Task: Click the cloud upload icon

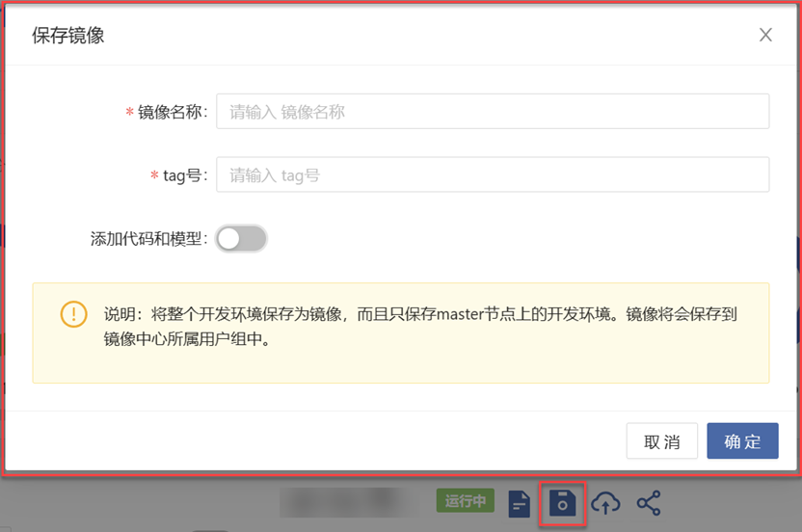Action: coord(605,503)
